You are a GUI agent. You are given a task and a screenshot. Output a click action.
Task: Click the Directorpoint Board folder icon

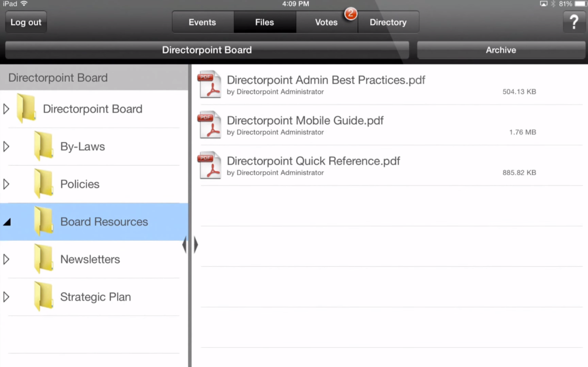26,108
